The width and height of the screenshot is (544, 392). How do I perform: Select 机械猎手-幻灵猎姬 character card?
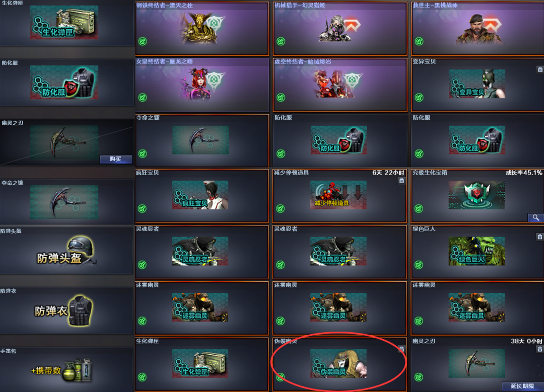coord(339,28)
